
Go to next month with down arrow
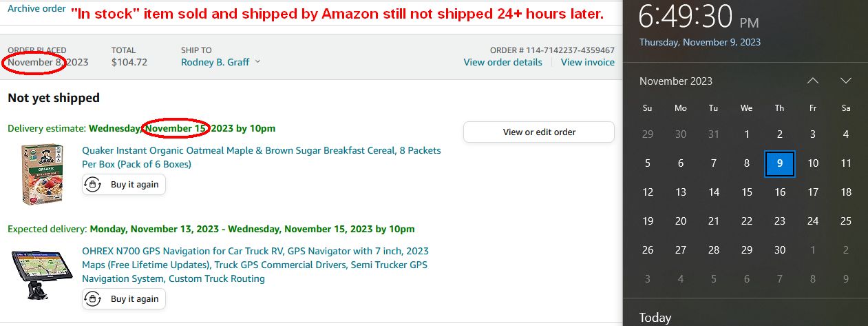pyautogui.click(x=846, y=81)
